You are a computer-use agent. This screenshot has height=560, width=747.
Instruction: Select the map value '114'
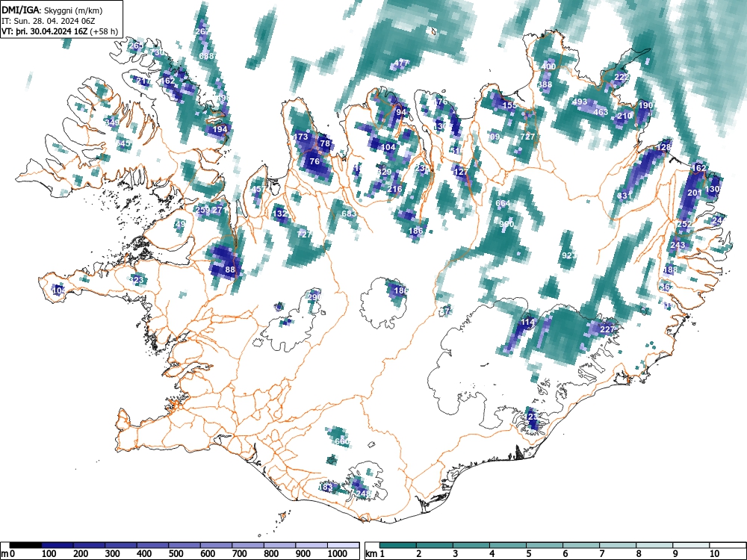click(527, 322)
